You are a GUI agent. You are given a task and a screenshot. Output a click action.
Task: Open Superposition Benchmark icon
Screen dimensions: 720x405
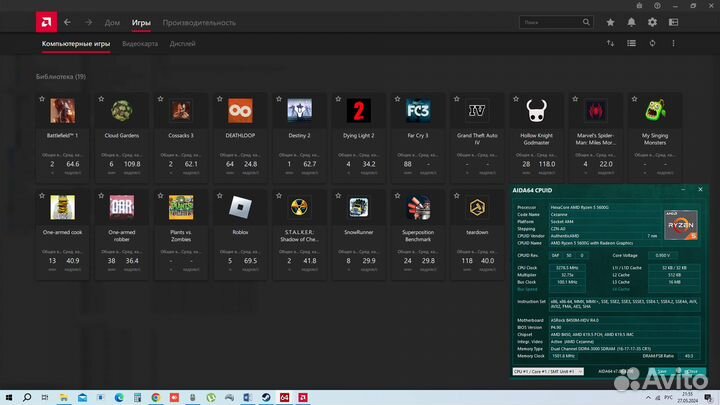(x=418, y=207)
